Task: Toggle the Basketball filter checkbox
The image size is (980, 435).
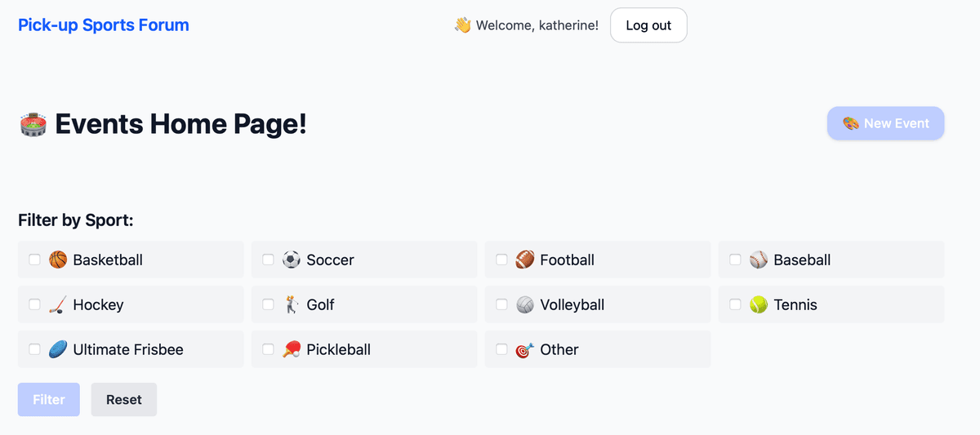Action: coord(34,260)
